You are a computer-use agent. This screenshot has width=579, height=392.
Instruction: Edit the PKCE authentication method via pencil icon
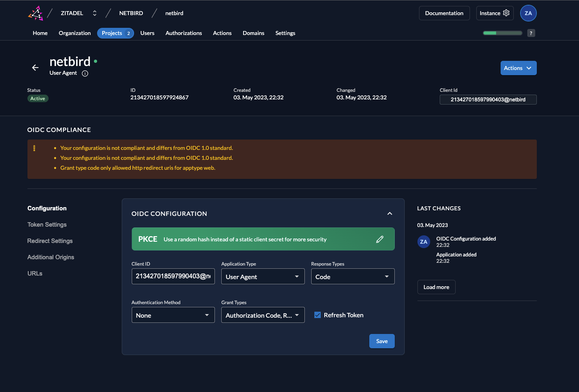click(380, 239)
